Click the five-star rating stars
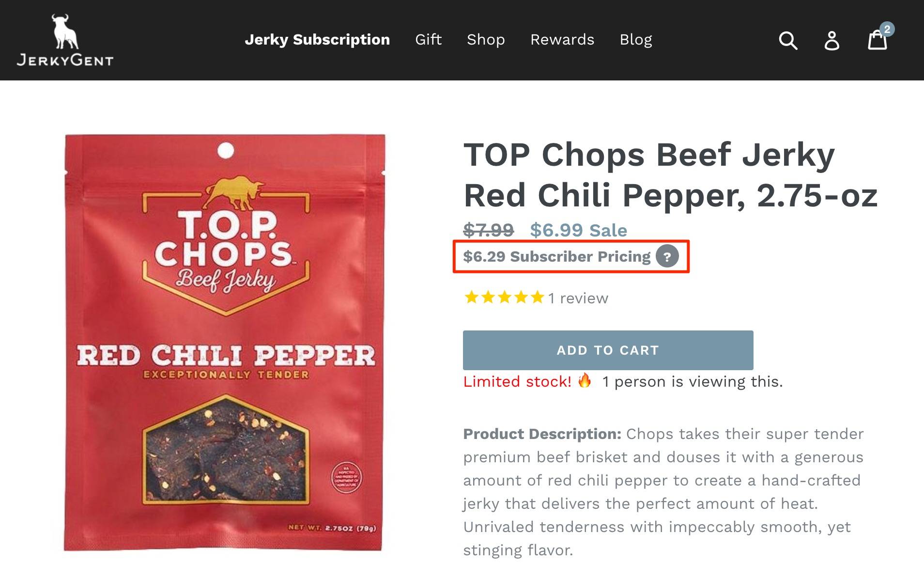 504,298
